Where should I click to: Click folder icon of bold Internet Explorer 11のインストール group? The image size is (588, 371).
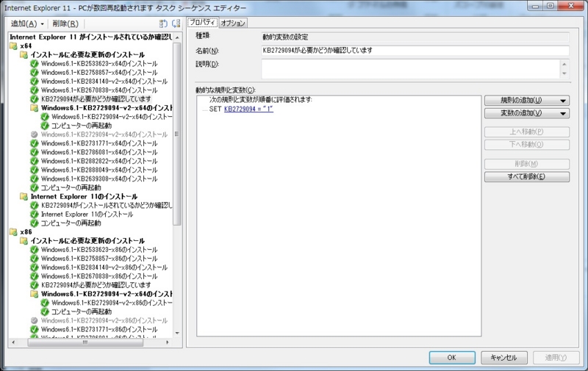(24, 197)
